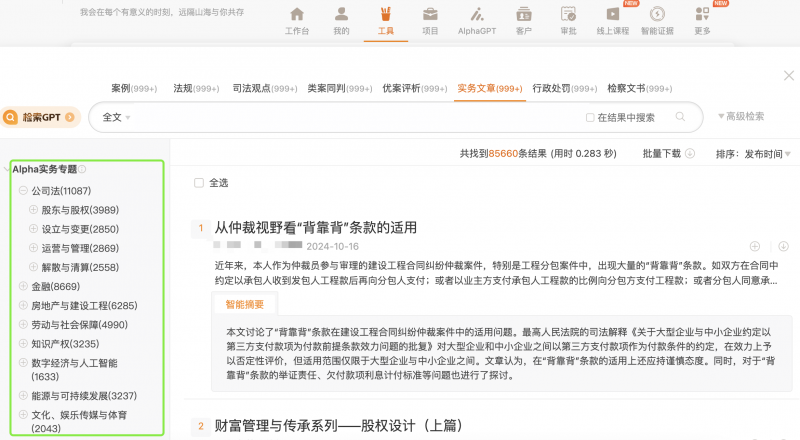Open the 排序 发布时间 sort dropdown
Screen dimensions: 800x440
point(753,154)
